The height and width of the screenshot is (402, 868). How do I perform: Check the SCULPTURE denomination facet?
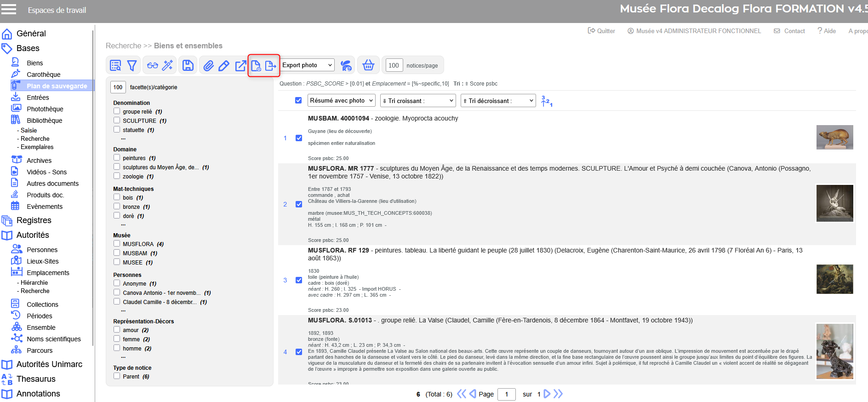[117, 121]
